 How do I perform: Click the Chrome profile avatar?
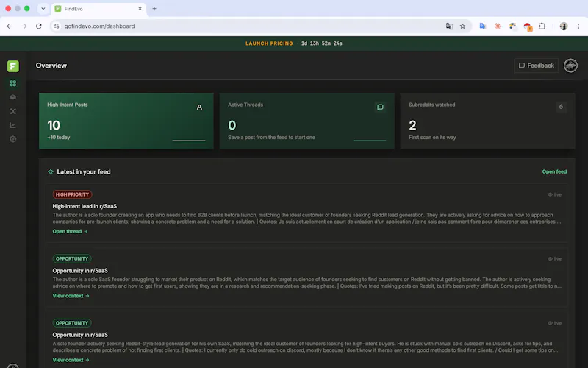coord(563,26)
